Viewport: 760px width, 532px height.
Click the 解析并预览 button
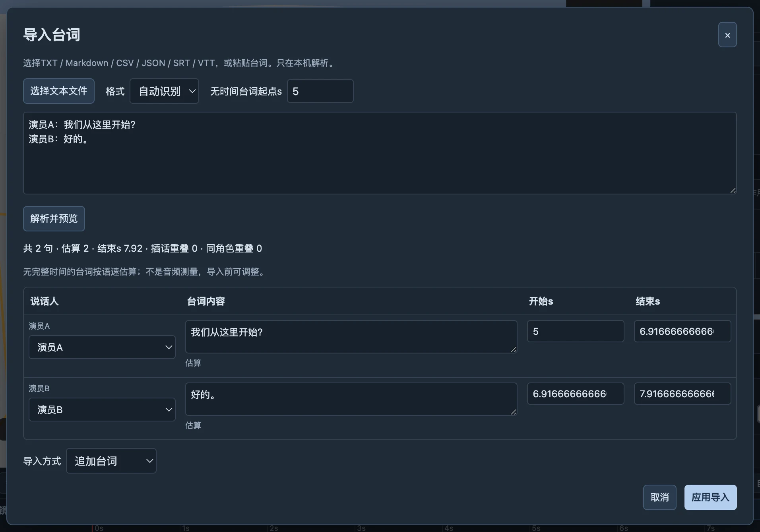(54, 219)
